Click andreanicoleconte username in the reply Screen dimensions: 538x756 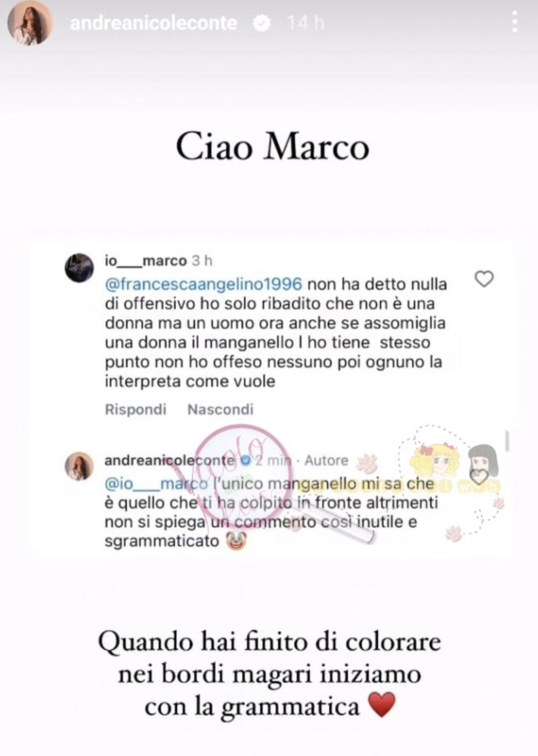pos(169,461)
